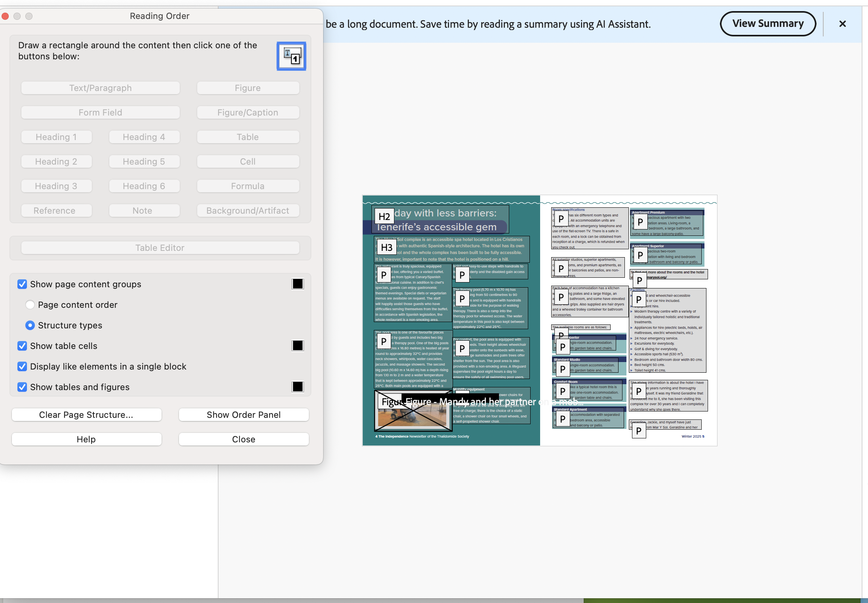Uncheck Show tables and figures
Image resolution: width=868 pixels, height=603 pixels.
(x=23, y=387)
